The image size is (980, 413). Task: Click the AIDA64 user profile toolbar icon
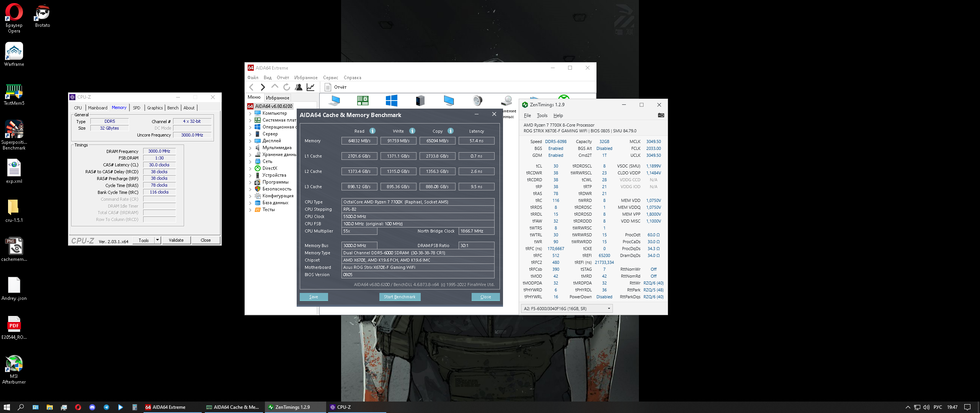pos(299,87)
